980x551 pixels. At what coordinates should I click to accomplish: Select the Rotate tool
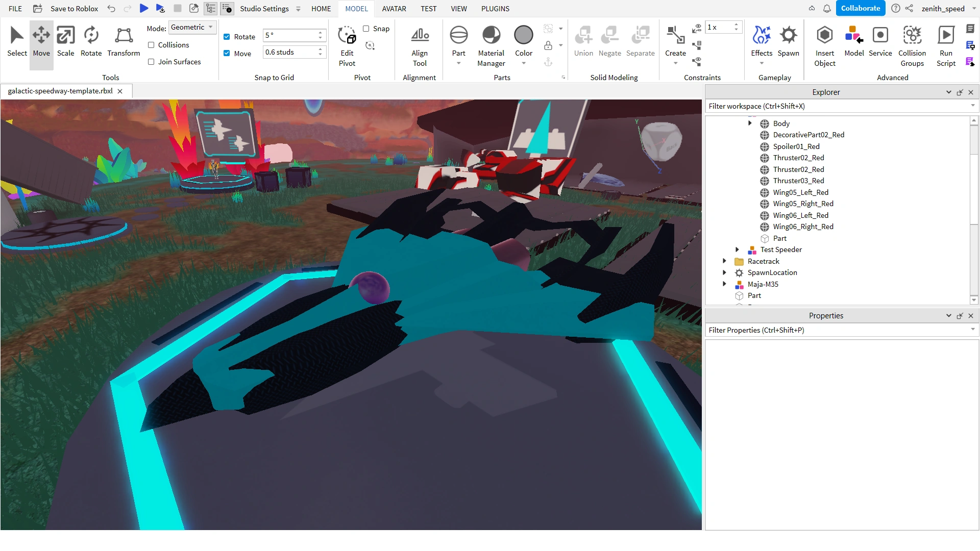(x=91, y=41)
